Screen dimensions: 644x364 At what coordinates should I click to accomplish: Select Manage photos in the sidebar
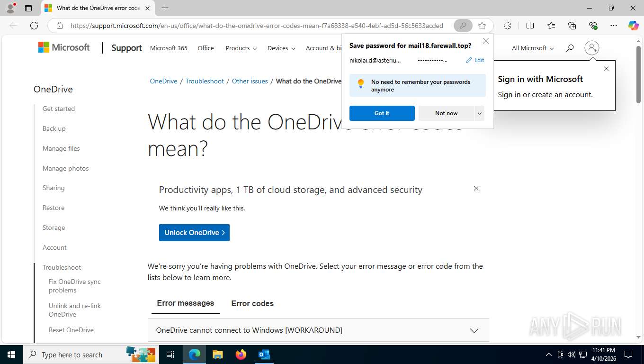click(x=65, y=168)
